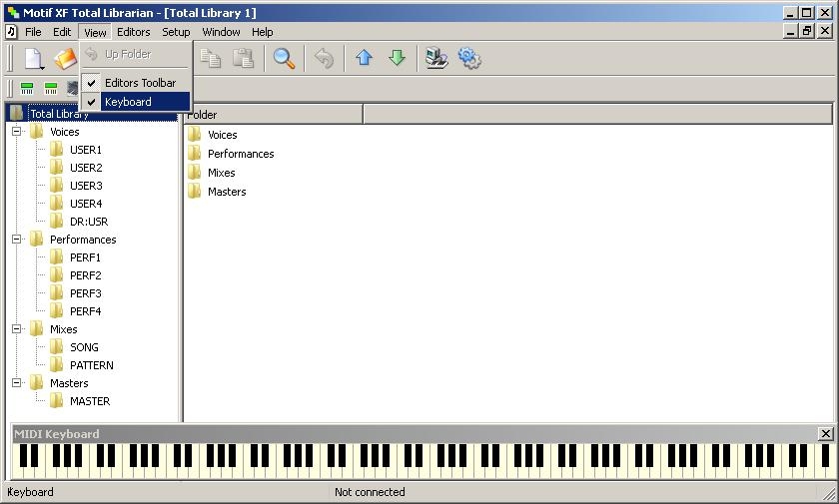Image resolution: width=839 pixels, height=504 pixels.
Task: Open the Help menu
Action: click(x=262, y=32)
